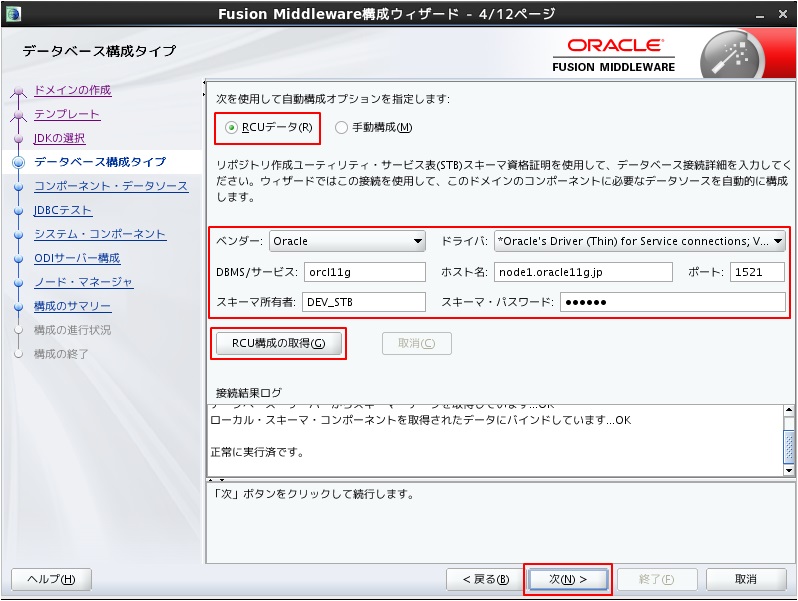The height and width of the screenshot is (601, 798).
Task: Select the 手動構成 radio button
Action: (x=341, y=128)
